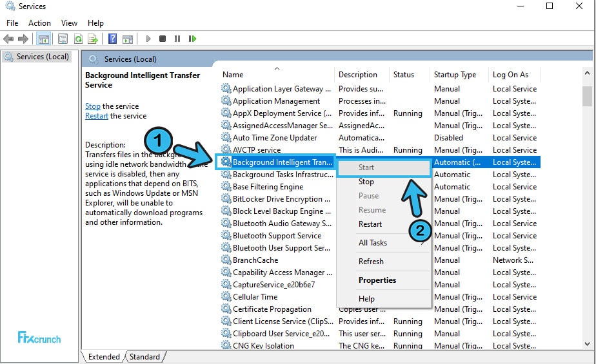The height and width of the screenshot is (364, 596).
Task: Click gear icon of Cellular Time service
Action: pos(226,296)
